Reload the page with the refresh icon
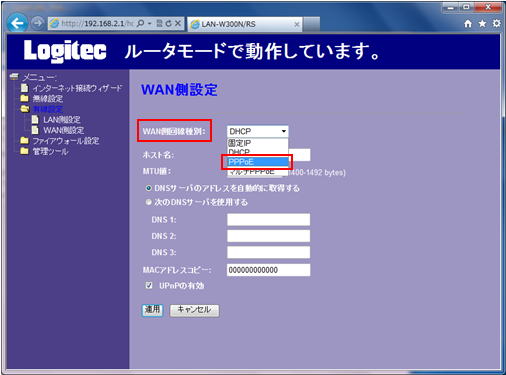Screen dimensions: 506x375 point(169,23)
